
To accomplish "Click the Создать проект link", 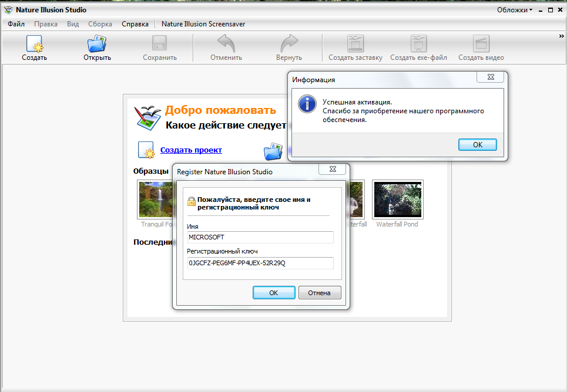I will pyautogui.click(x=191, y=150).
